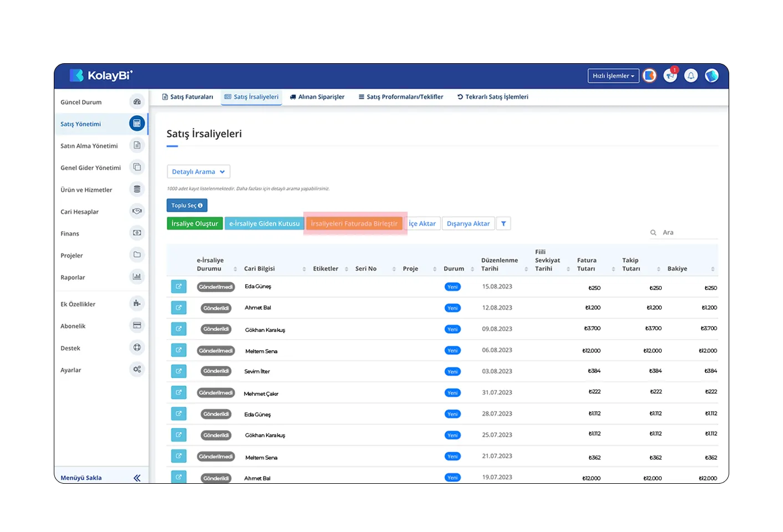Click the Yeni status badge for Ahmet Bal 12.08.2023
The height and width of the screenshot is (532, 783).
(x=452, y=308)
